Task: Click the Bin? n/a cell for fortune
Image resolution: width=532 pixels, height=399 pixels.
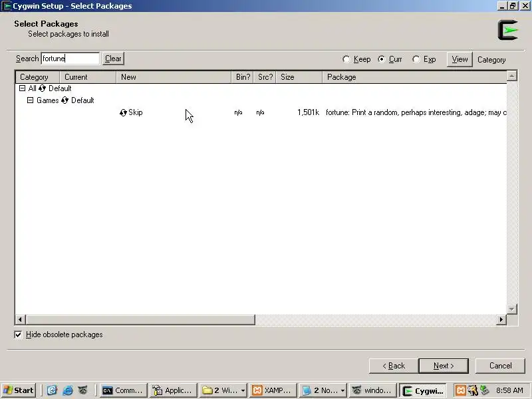Action: click(x=238, y=112)
